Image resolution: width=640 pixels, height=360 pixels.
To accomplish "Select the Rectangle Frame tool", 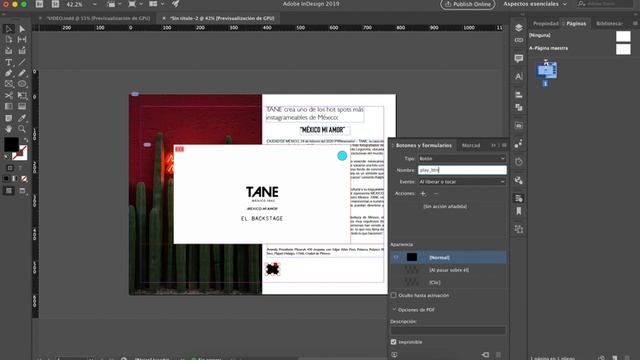I will pos(9,84).
